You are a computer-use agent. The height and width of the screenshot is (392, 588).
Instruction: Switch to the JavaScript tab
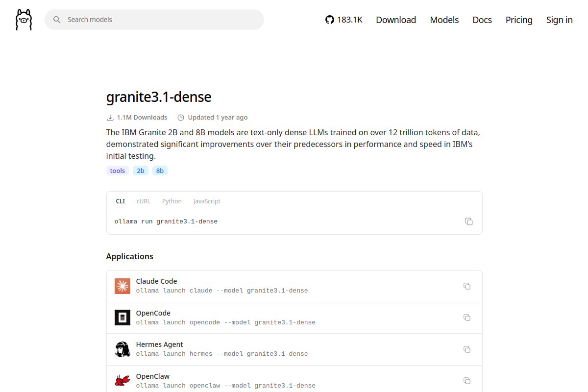point(207,201)
